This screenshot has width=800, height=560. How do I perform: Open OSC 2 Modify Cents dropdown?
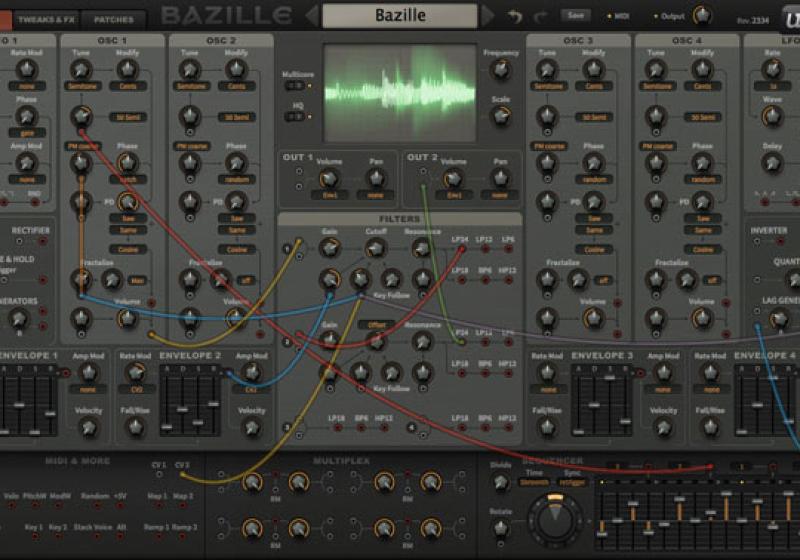[236, 86]
